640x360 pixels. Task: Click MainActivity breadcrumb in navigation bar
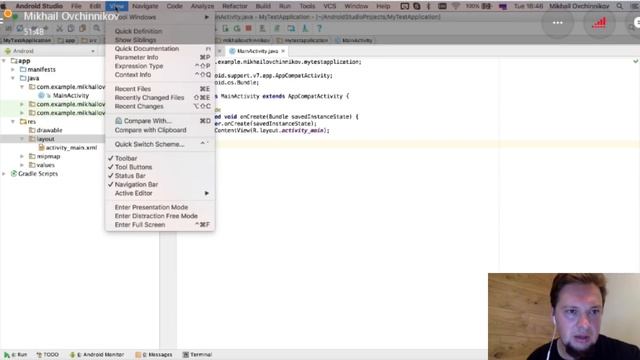[x=353, y=40]
